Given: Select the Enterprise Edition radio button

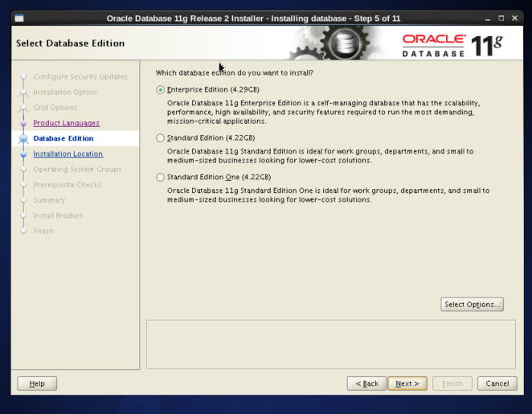Looking at the screenshot, I should click(x=161, y=90).
